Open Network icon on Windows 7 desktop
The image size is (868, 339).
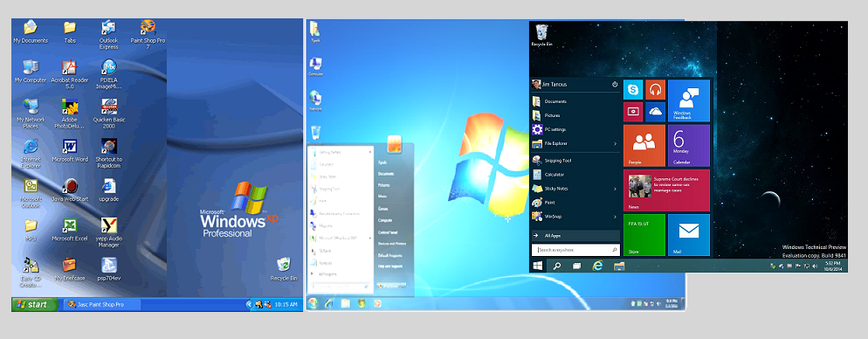316,100
